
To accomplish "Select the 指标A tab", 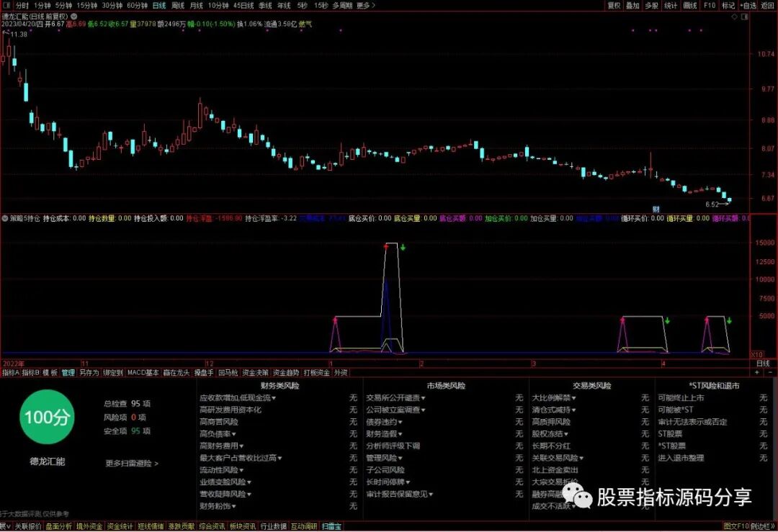I will 10,372.
